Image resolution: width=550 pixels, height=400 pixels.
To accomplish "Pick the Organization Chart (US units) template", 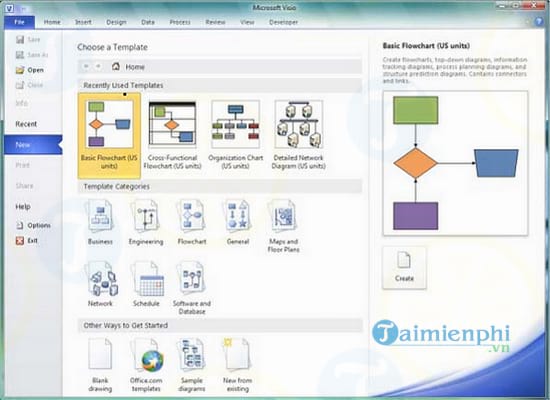I will (235, 136).
